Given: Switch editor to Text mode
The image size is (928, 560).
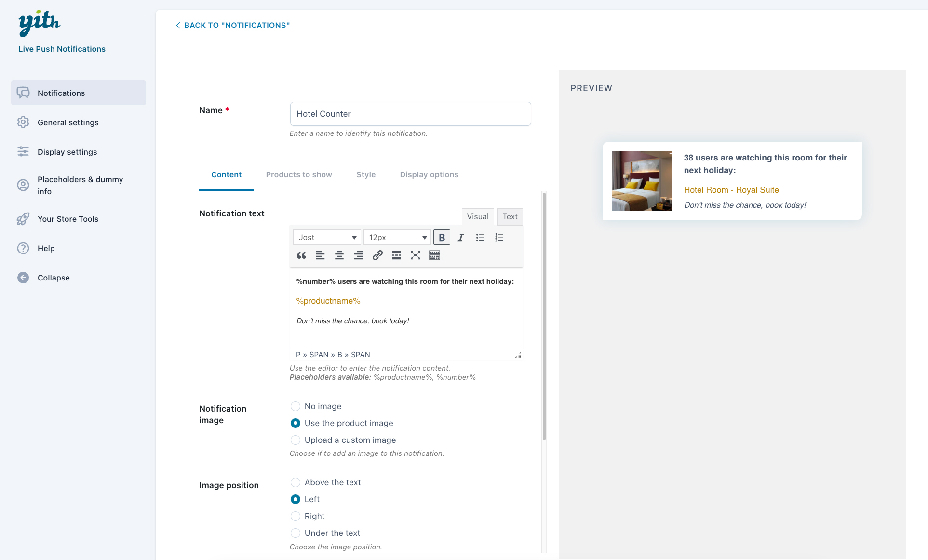Looking at the screenshot, I should [x=510, y=216].
